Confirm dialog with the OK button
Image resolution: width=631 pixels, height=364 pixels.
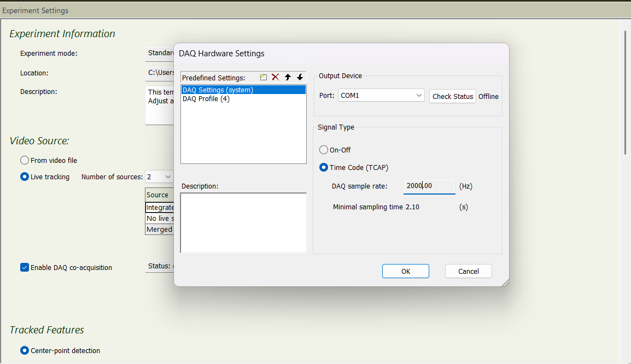(405, 271)
